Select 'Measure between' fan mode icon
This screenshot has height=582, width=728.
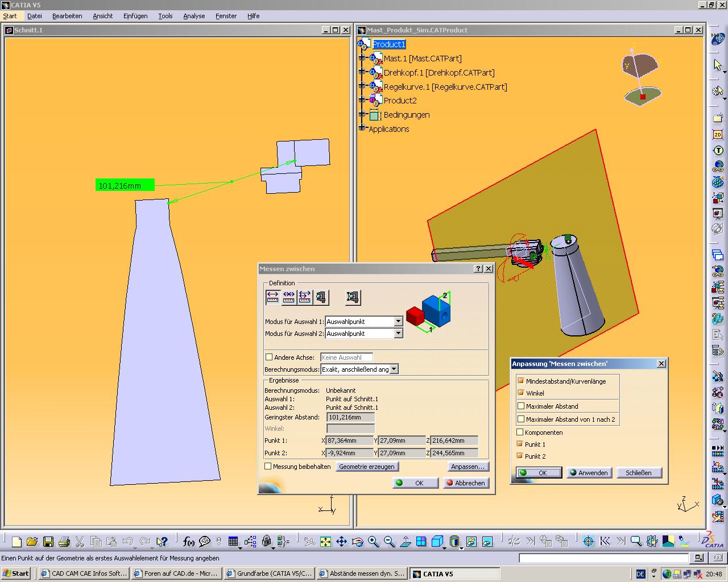[x=305, y=297]
